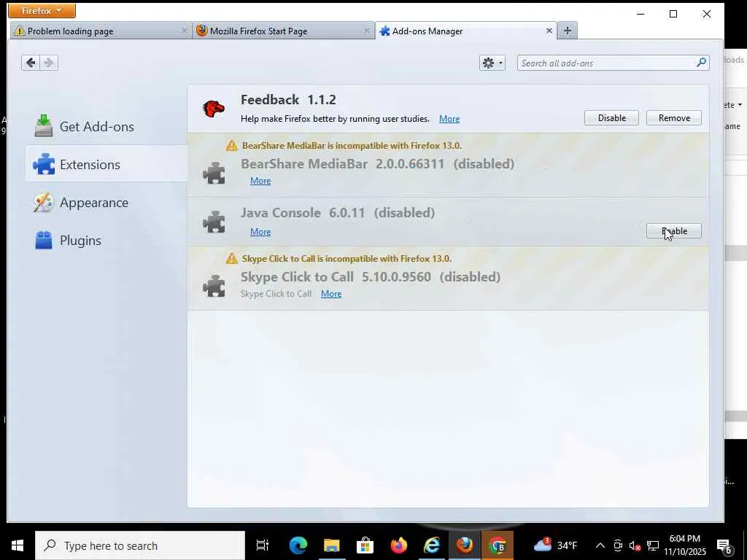Open the Appearance category
This screenshot has width=747, height=560.
coord(107,203)
